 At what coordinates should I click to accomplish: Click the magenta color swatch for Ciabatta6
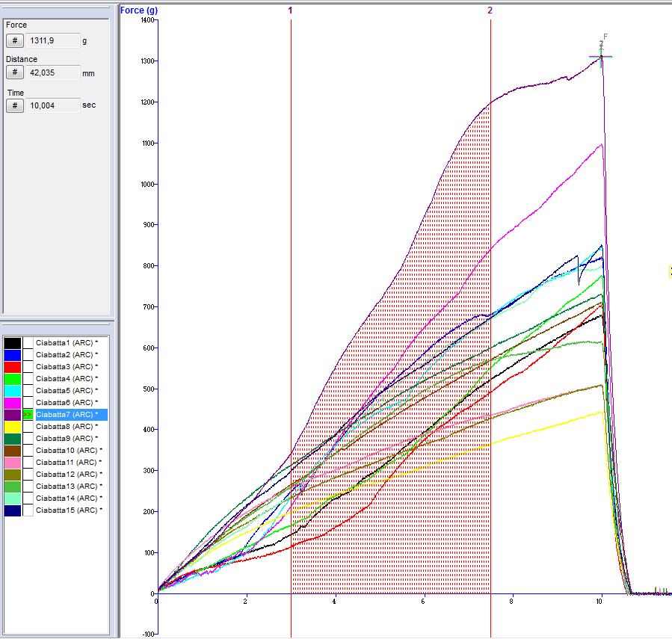click(13, 403)
